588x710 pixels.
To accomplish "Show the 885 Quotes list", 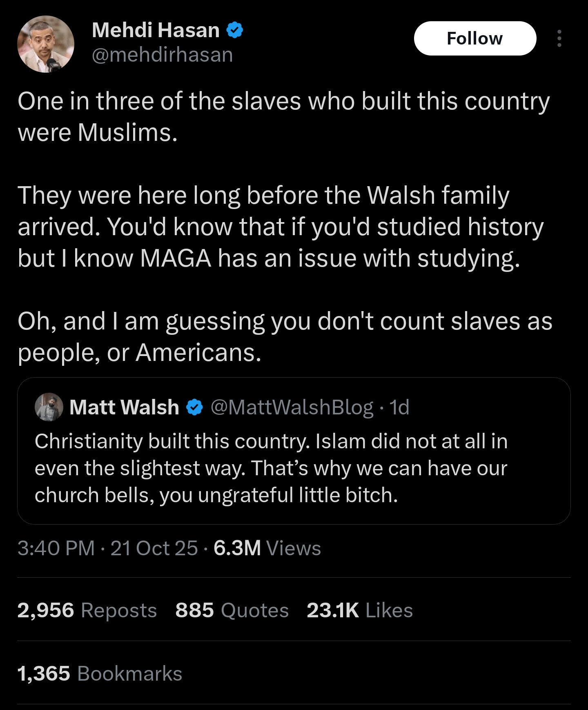I will click(232, 610).
